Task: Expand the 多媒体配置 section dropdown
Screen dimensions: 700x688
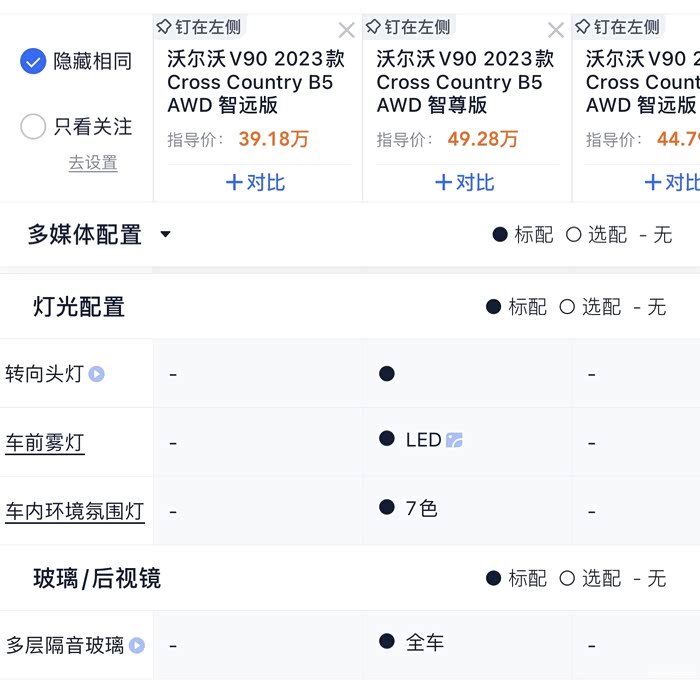Action: pyautogui.click(x=166, y=235)
